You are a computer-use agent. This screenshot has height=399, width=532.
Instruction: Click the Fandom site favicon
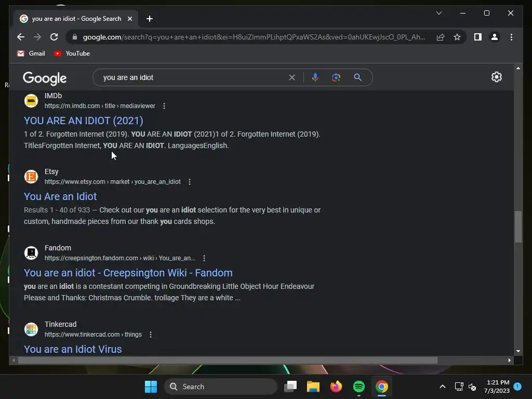(x=31, y=253)
